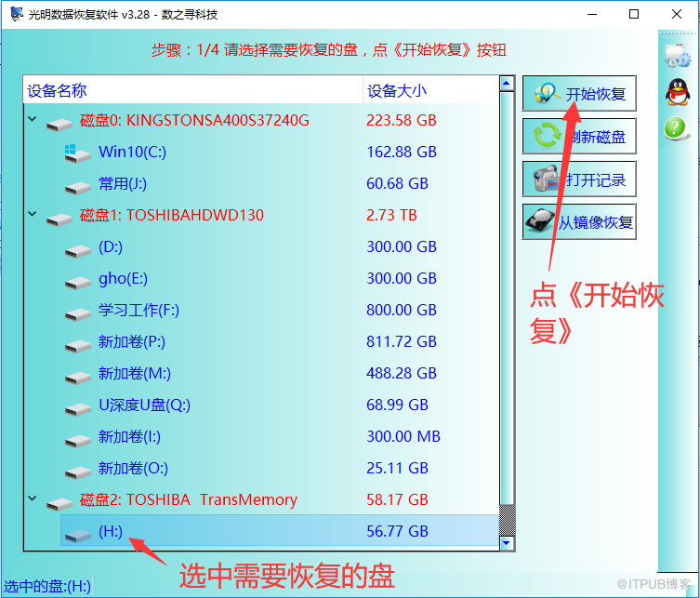Close the 光明数据恢复软件 window

pos(677,14)
